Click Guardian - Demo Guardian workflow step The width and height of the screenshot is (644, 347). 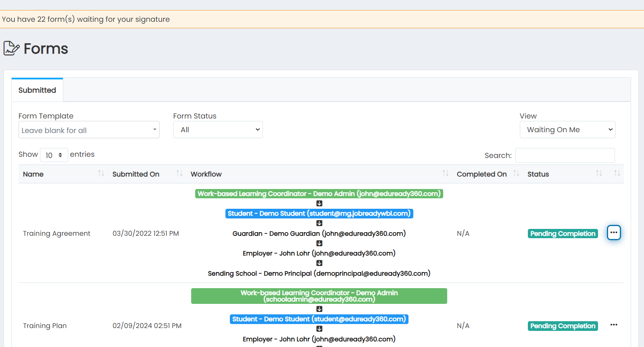click(x=319, y=234)
